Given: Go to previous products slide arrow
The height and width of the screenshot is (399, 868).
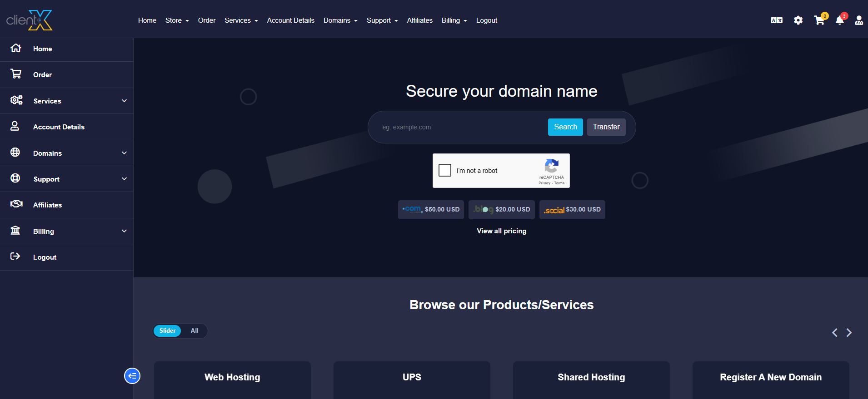Looking at the screenshot, I should [x=835, y=333].
